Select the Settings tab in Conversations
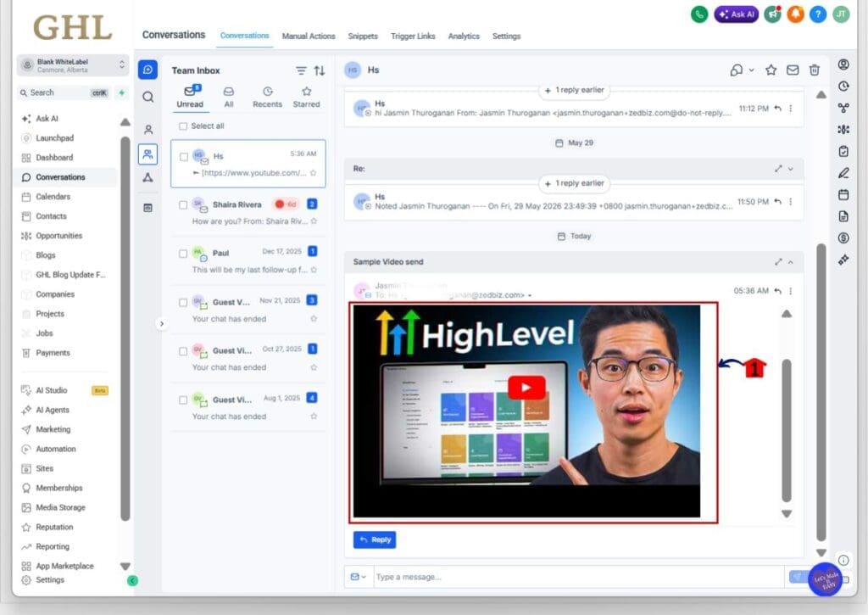This screenshot has width=868, height=615. coord(507,36)
